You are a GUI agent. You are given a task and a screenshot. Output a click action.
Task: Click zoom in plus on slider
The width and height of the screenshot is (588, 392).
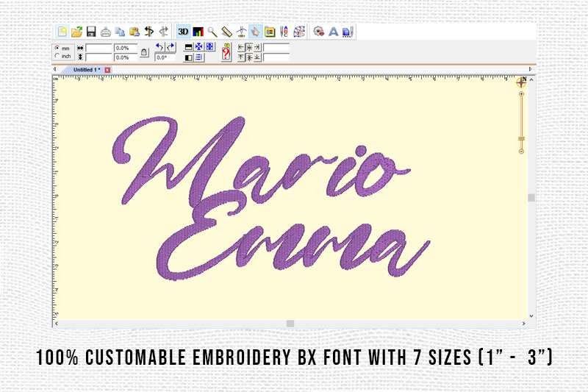tap(521, 94)
